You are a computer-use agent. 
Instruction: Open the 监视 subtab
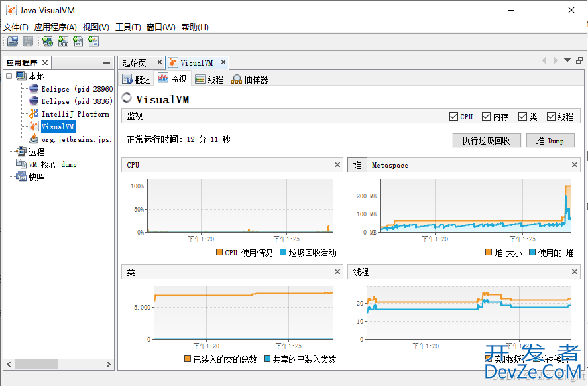point(172,78)
